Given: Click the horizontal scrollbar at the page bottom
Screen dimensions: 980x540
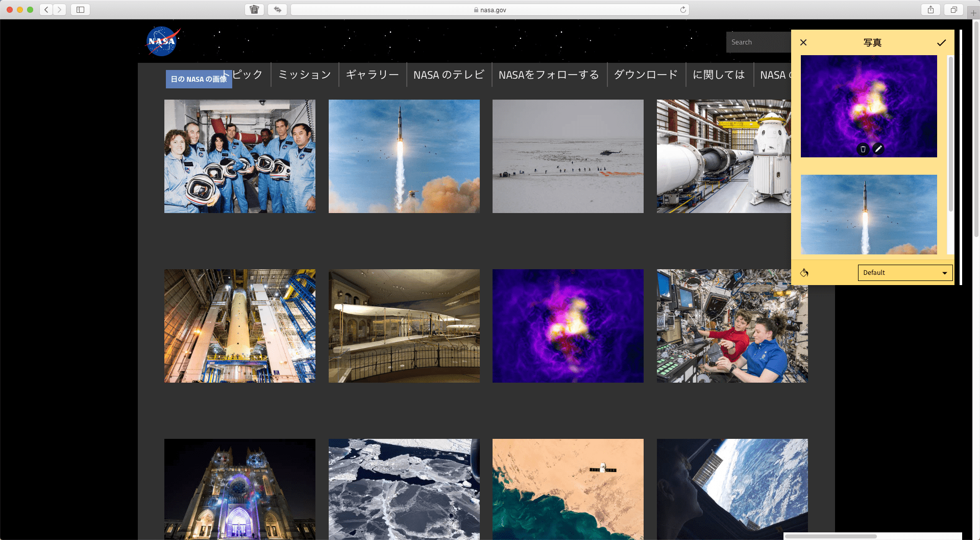Looking at the screenshot, I should (x=831, y=536).
